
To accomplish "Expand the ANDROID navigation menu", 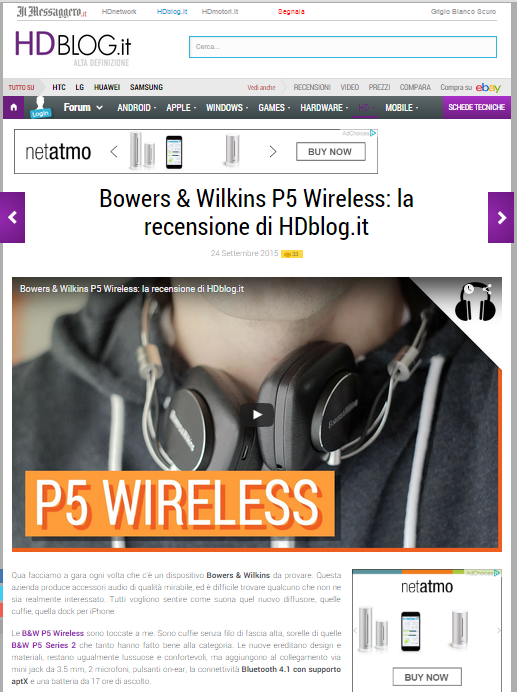I will tap(136, 108).
